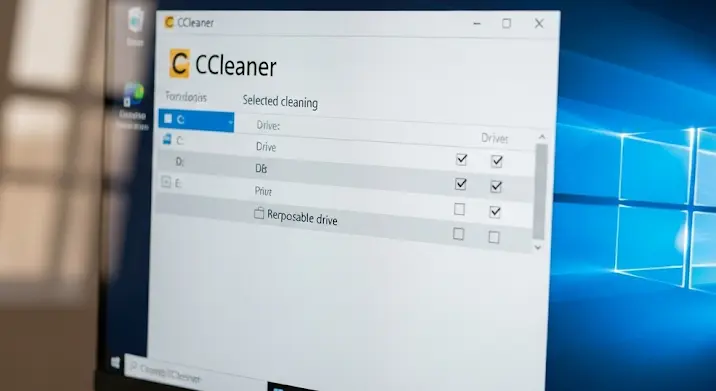Viewport: 716px width, 391px height.
Task: Select the highlighted C entry in the sidebar
Action: (x=196, y=121)
